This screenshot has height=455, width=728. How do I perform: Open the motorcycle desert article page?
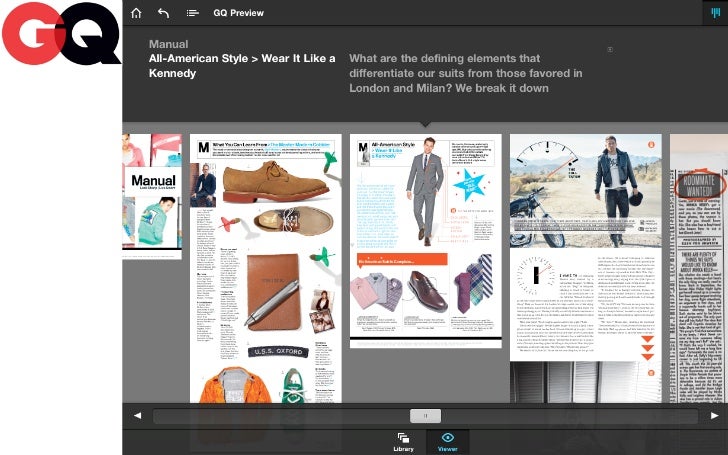pos(585,268)
